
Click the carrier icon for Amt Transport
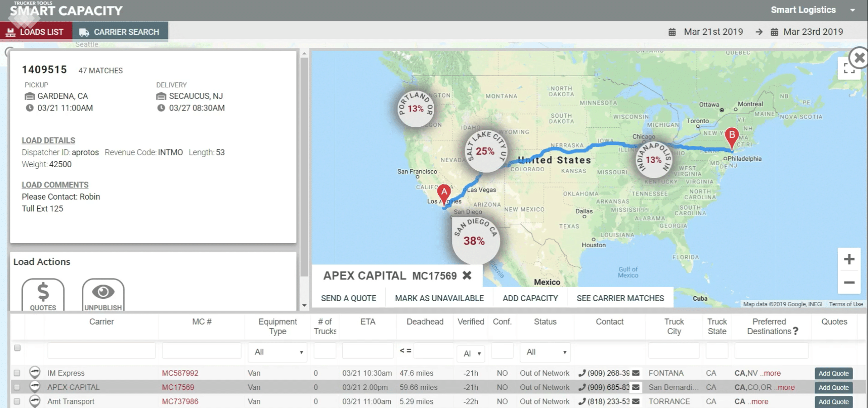35,401
